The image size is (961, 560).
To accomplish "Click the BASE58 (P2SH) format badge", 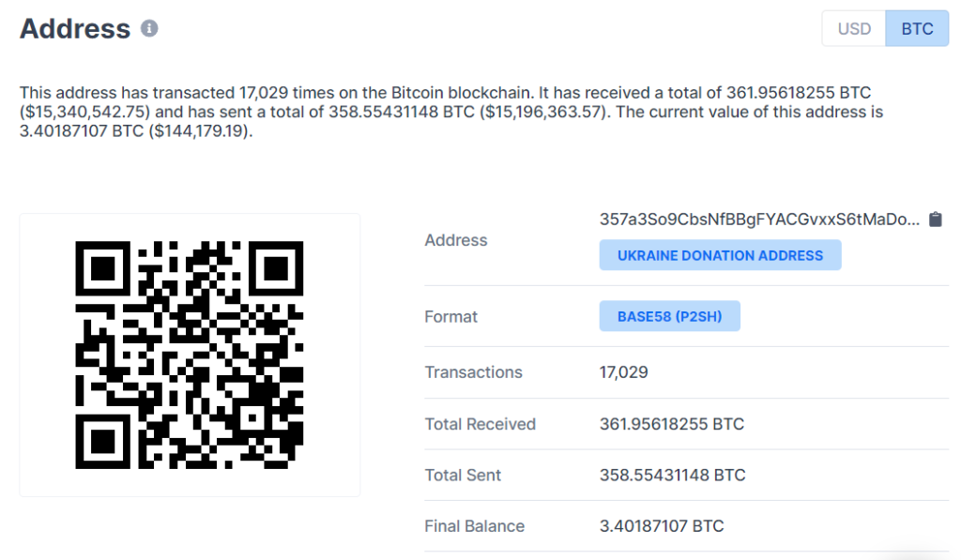I will click(669, 316).
